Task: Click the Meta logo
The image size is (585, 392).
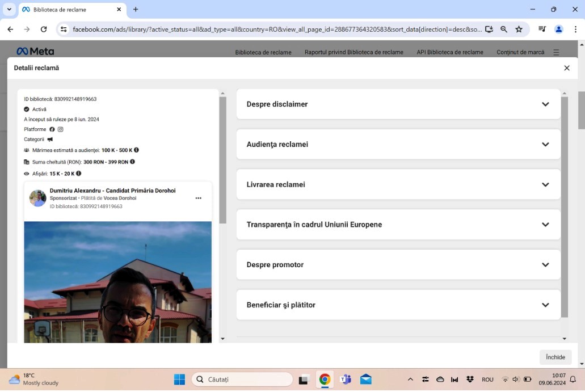Action: [x=35, y=52]
